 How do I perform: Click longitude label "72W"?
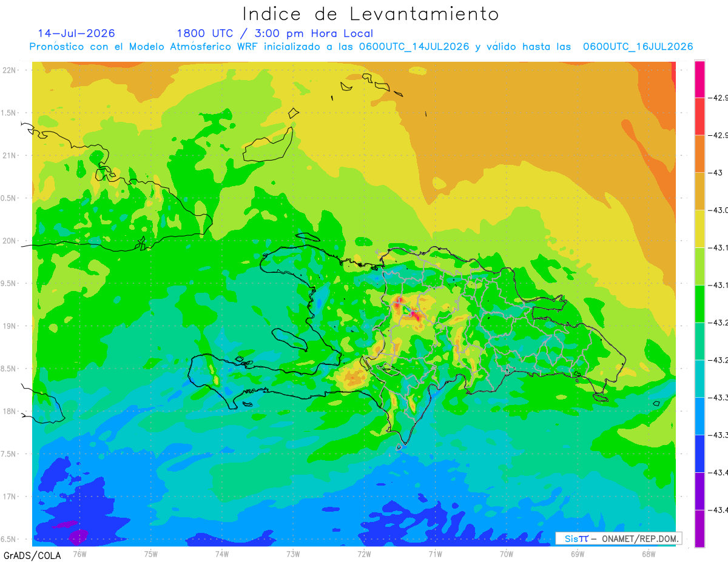point(364,553)
